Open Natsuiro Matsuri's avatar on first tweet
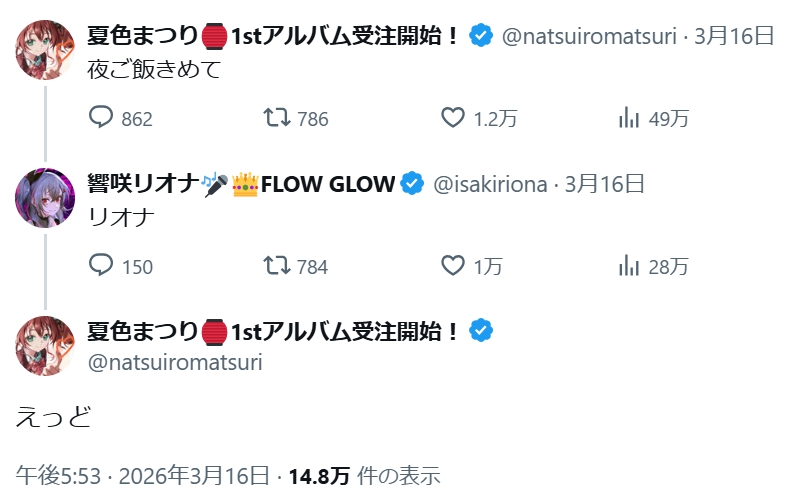This screenshot has width=790, height=496. tap(45, 49)
